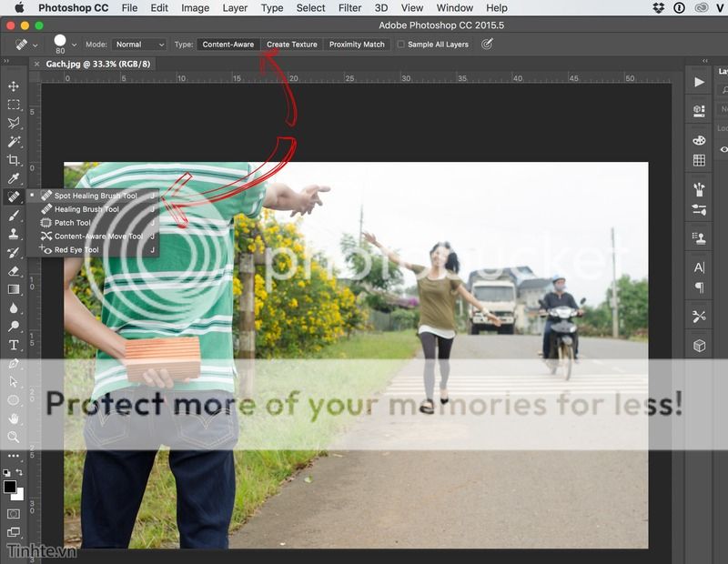Toggle the tablet pressure size icon

[488, 44]
